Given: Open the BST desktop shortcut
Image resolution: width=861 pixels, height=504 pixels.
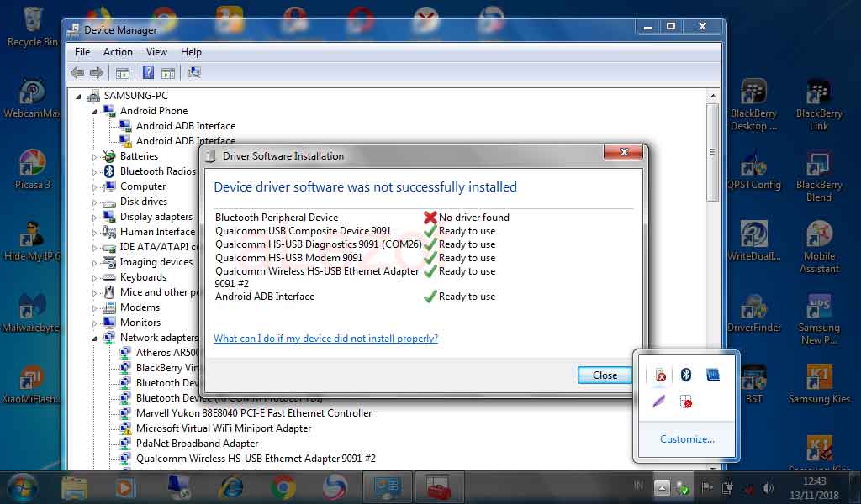Looking at the screenshot, I should [x=753, y=385].
